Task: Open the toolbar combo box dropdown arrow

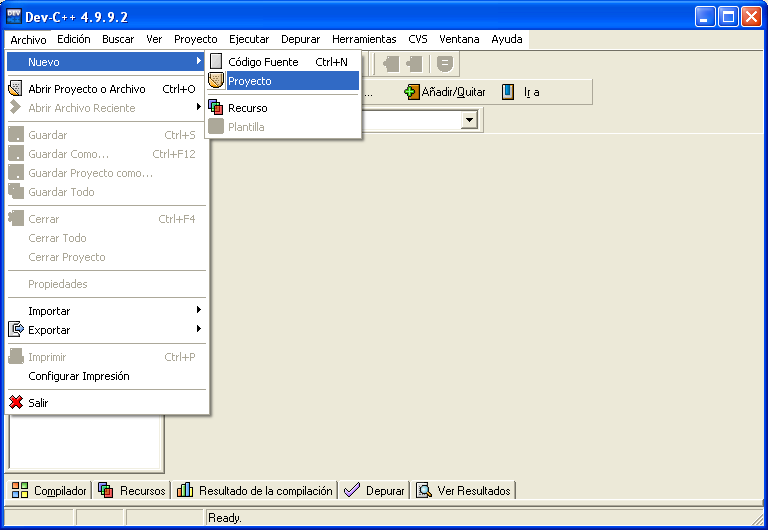Action: 469,120
